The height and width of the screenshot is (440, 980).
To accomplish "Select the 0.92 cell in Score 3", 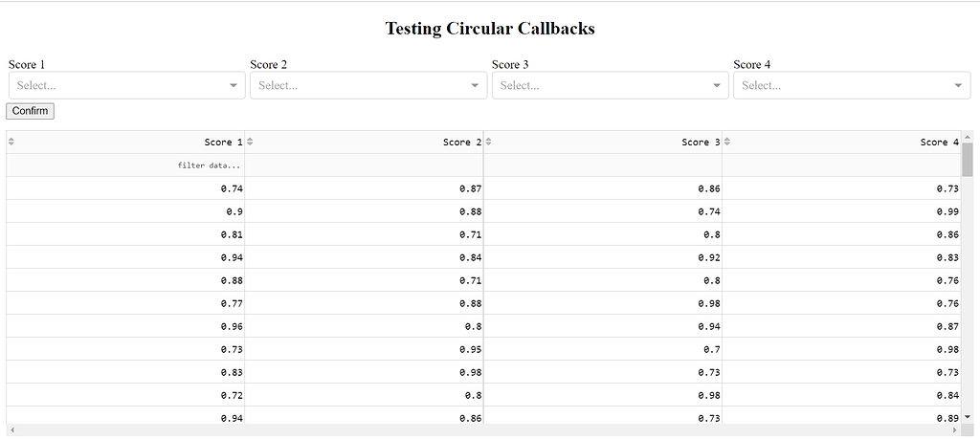I will [603, 257].
